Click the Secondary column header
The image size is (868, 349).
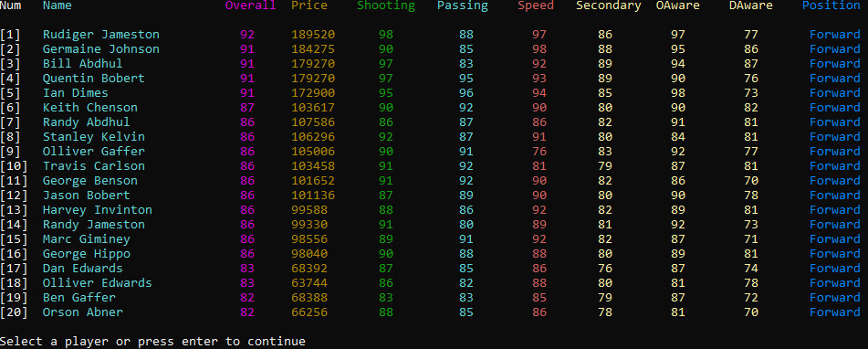click(609, 5)
